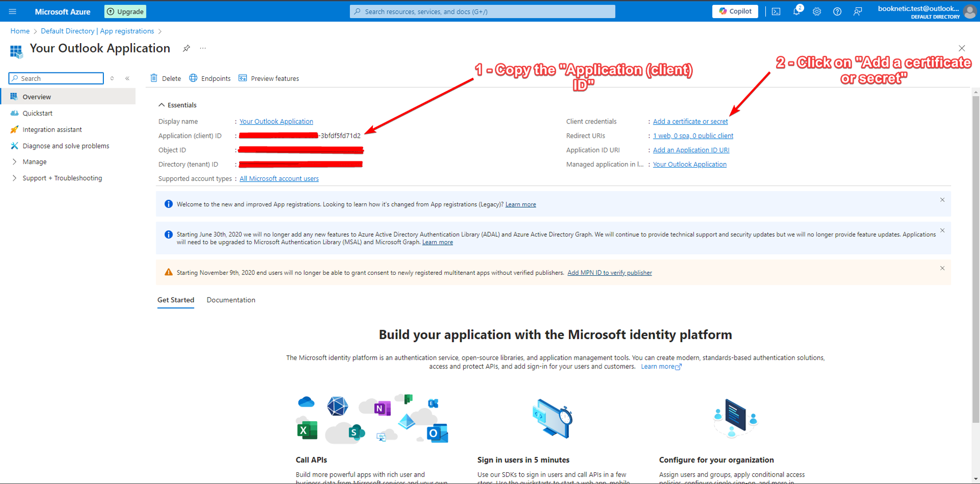980x484 pixels.
Task: Open Cloud Shell icon in top bar
Action: click(x=776, y=11)
